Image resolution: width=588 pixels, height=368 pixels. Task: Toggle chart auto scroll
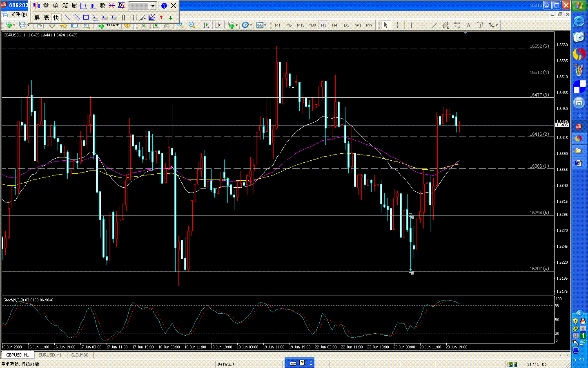(206, 25)
